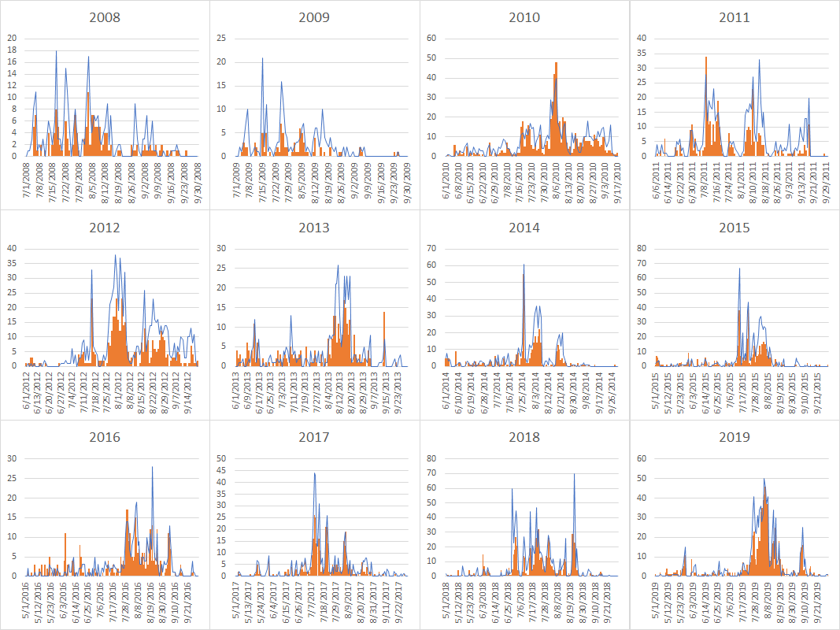Click the 2013 chart title
The height and width of the screenshot is (630, 840).
coord(314,228)
